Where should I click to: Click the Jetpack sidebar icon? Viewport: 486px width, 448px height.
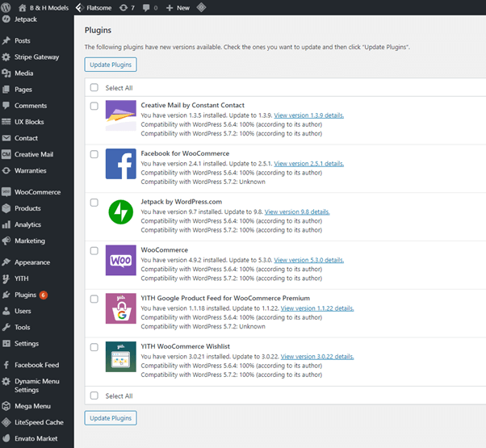click(x=6, y=19)
